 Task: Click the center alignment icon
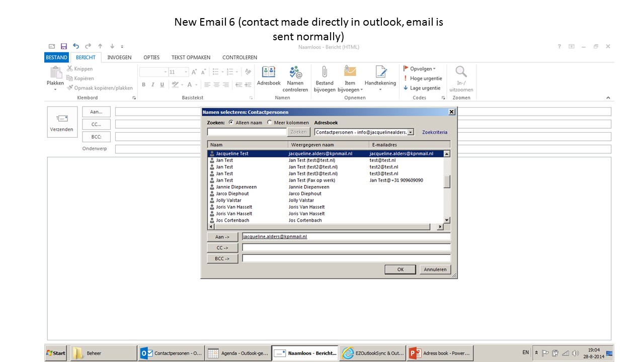pos(216,85)
